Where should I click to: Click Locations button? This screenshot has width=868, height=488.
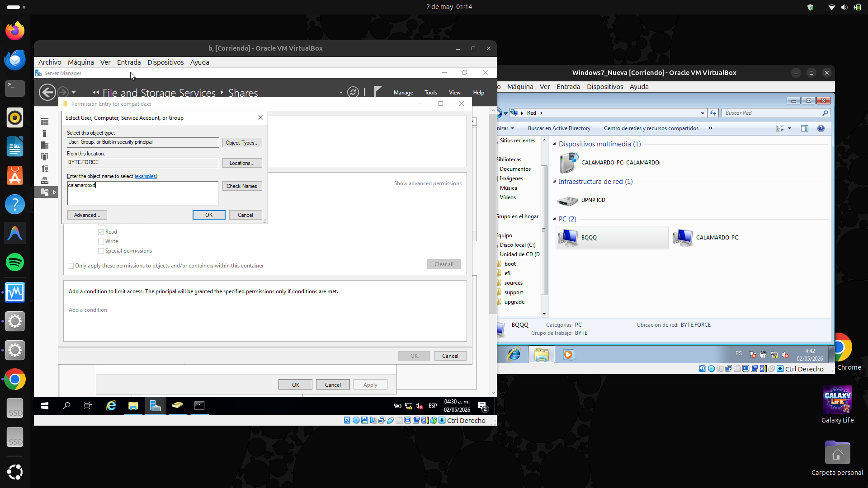click(x=242, y=163)
